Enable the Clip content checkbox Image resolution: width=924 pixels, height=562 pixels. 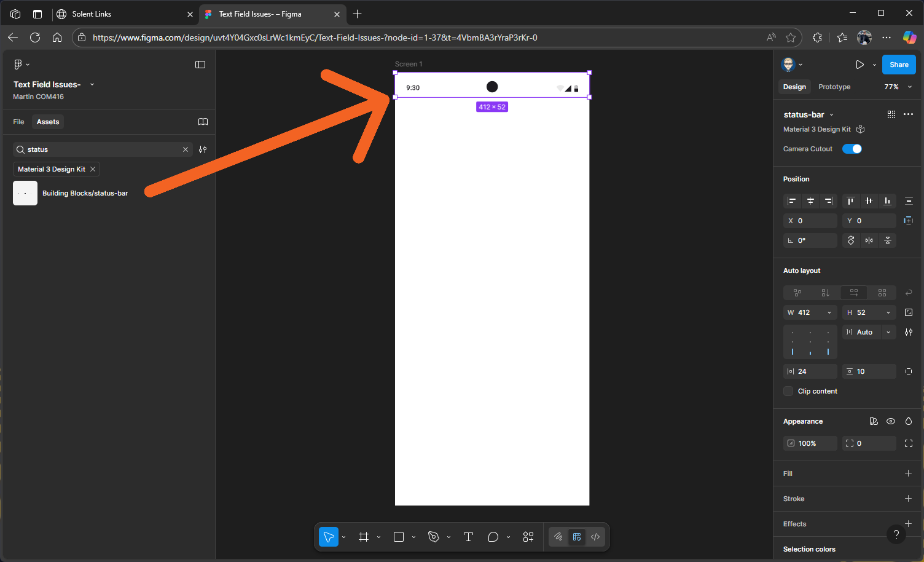coord(788,391)
